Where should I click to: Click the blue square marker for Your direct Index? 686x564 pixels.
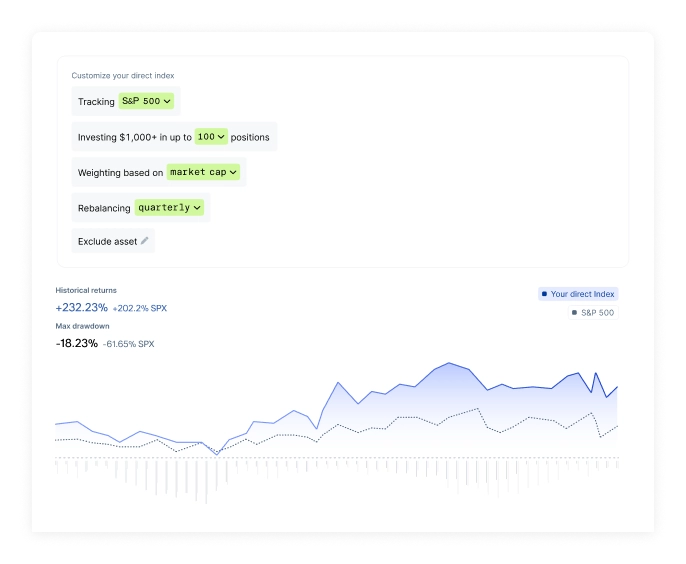(x=543, y=294)
